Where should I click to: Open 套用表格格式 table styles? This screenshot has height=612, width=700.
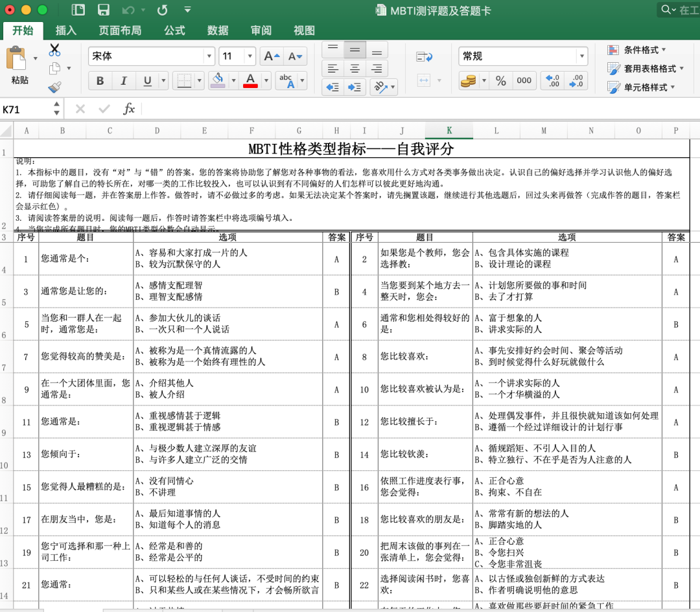646,69
